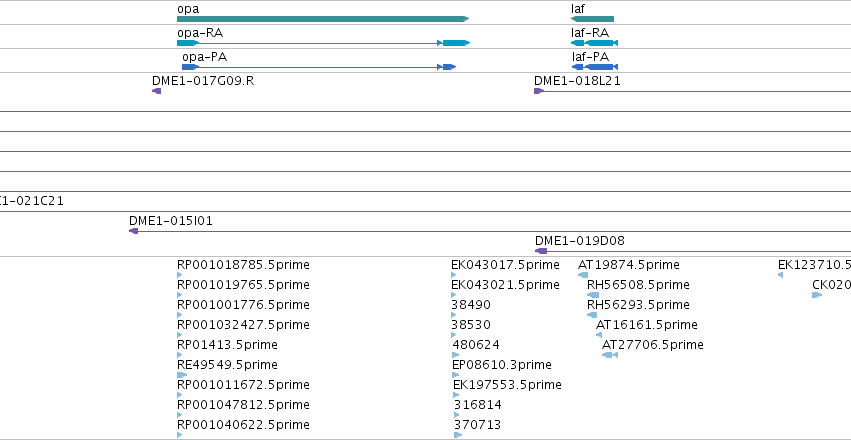
Task: Select the laf-PA coding glyph
Action: [x=595, y=67]
